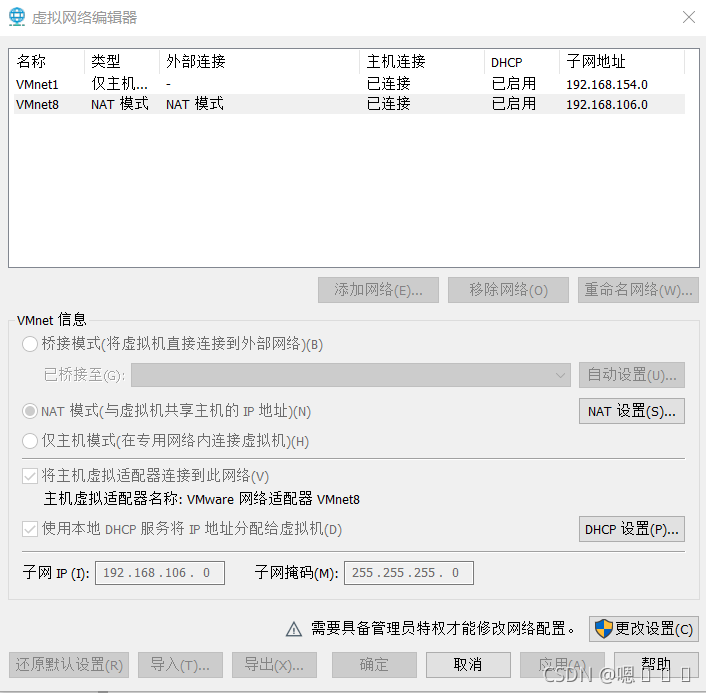Viewport: 706px width, 693px height.
Task: Click the 添加网络(E)... button
Action: pos(378,290)
